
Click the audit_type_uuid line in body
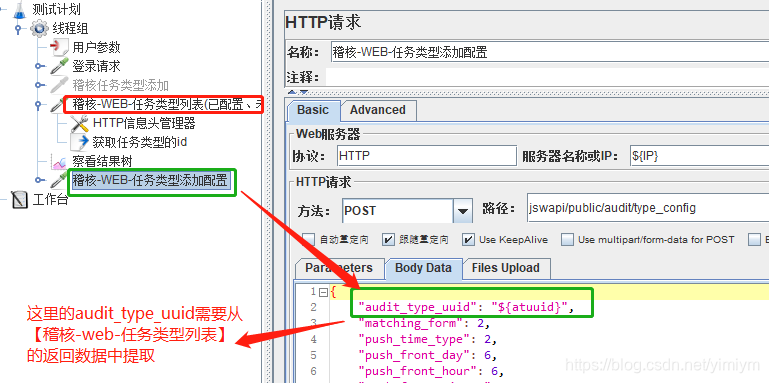point(466,307)
